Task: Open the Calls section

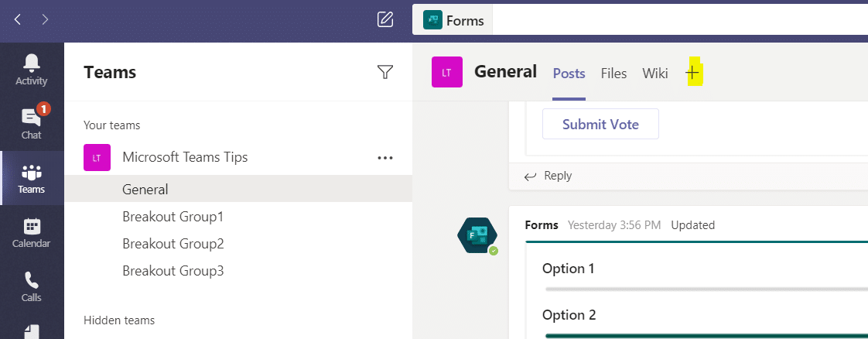Action: tap(32, 286)
